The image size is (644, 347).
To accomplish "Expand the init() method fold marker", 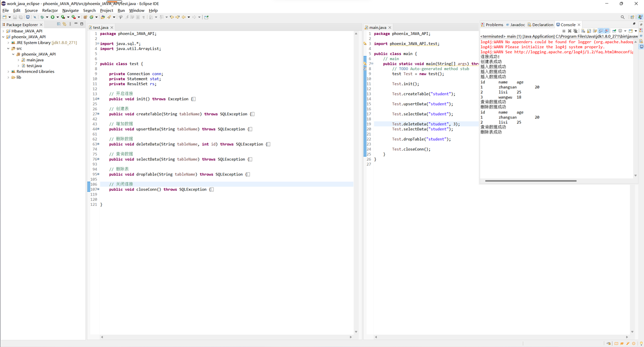I will point(98,99).
